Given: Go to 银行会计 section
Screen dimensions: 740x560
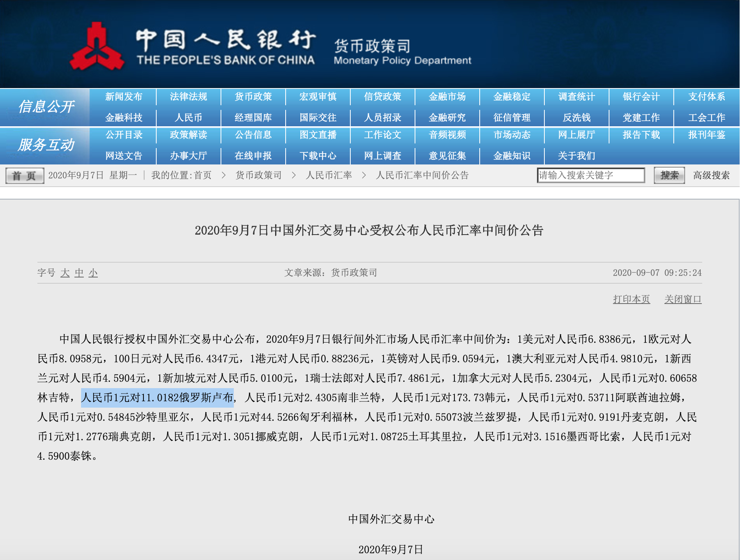Looking at the screenshot, I should pos(641,97).
